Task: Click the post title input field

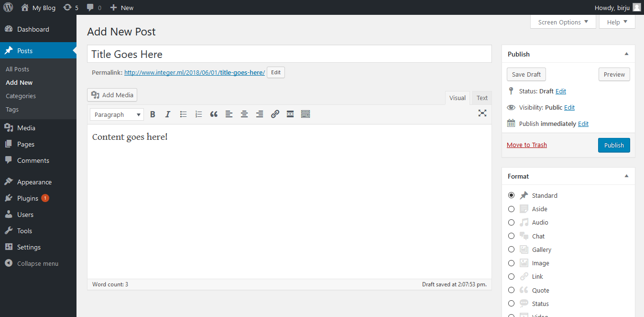Action: (289, 54)
